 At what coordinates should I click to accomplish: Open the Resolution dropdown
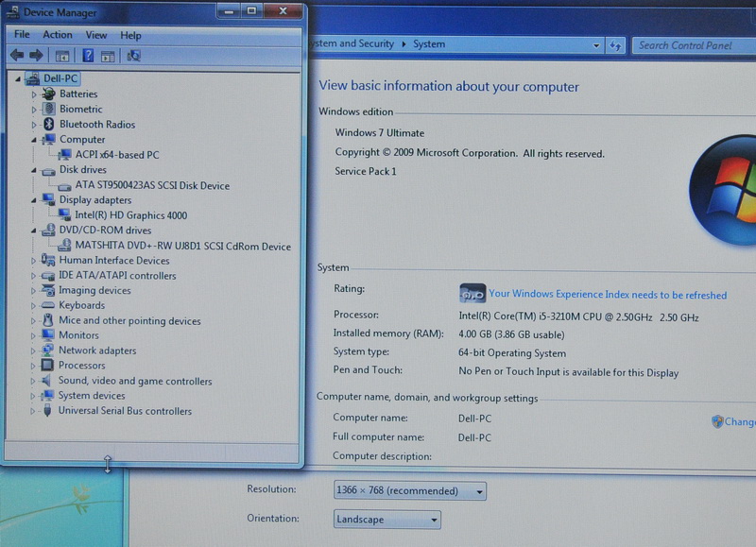pyautogui.click(x=410, y=490)
